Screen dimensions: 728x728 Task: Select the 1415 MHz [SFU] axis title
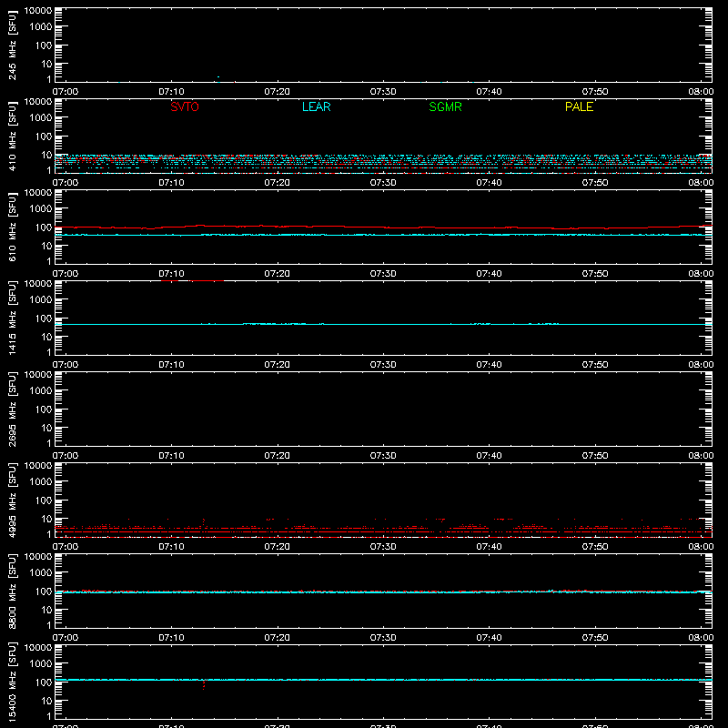click(x=12, y=318)
